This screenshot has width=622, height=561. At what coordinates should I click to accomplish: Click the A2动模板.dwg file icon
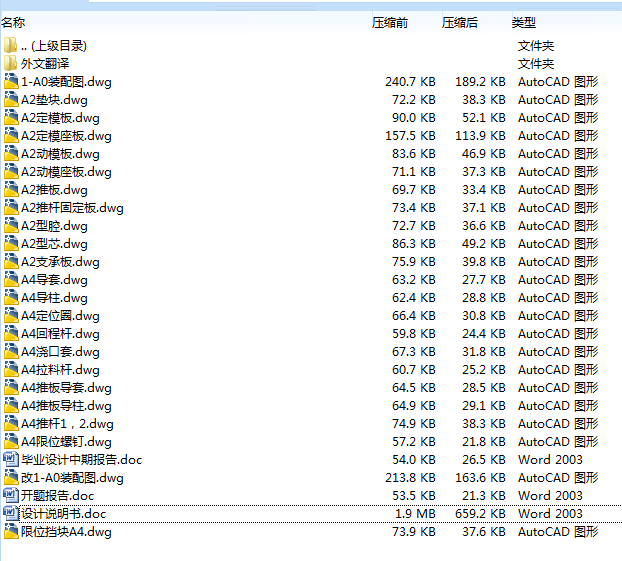click(11, 154)
